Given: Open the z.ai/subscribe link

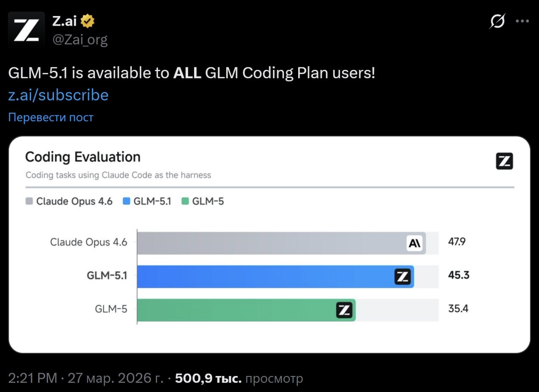Looking at the screenshot, I should [58, 95].
